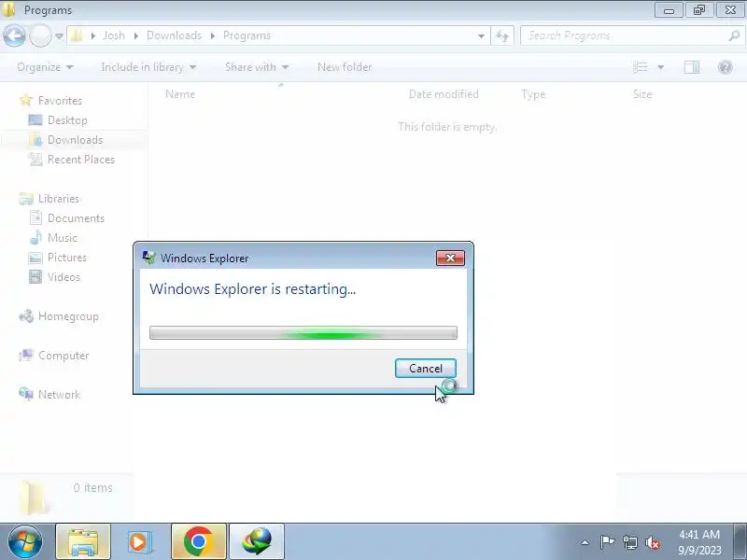Click Downloads in the address path
The image size is (747, 560).
[174, 35]
